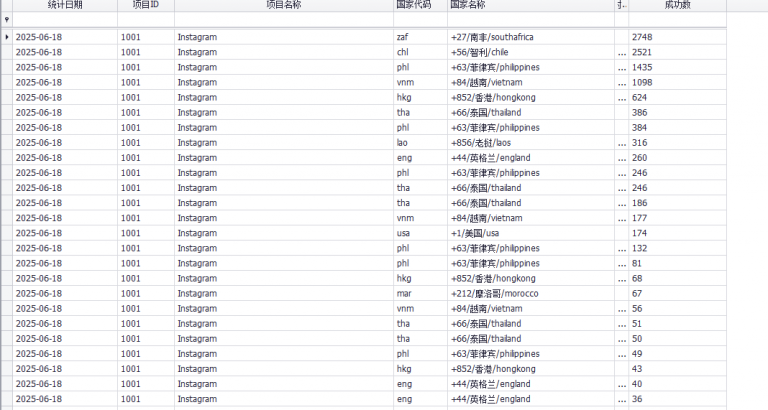Select the philippines name cell in the 1435 row

click(x=531, y=67)
